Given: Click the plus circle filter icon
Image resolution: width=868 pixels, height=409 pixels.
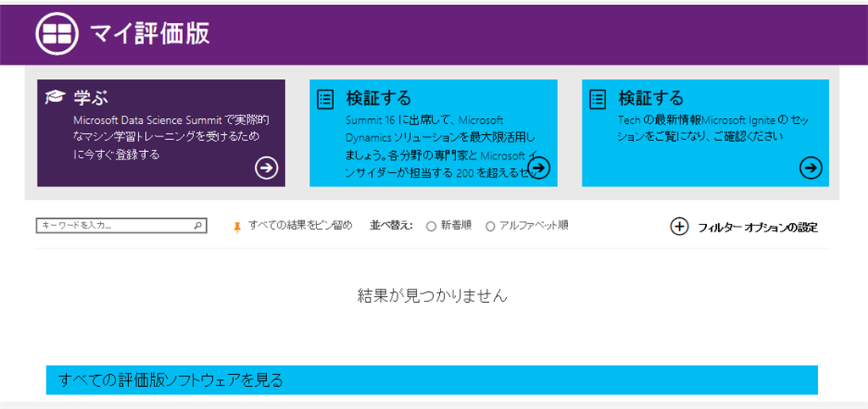Looking at the screenshot, I should click(679, 227).
